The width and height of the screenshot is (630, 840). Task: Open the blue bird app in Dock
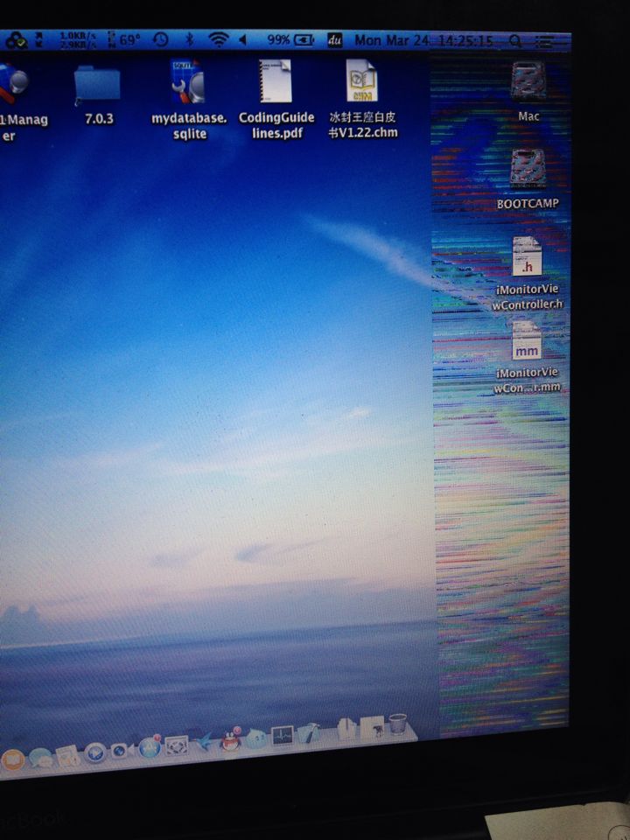pyautogui.click(x=204, y=741)
